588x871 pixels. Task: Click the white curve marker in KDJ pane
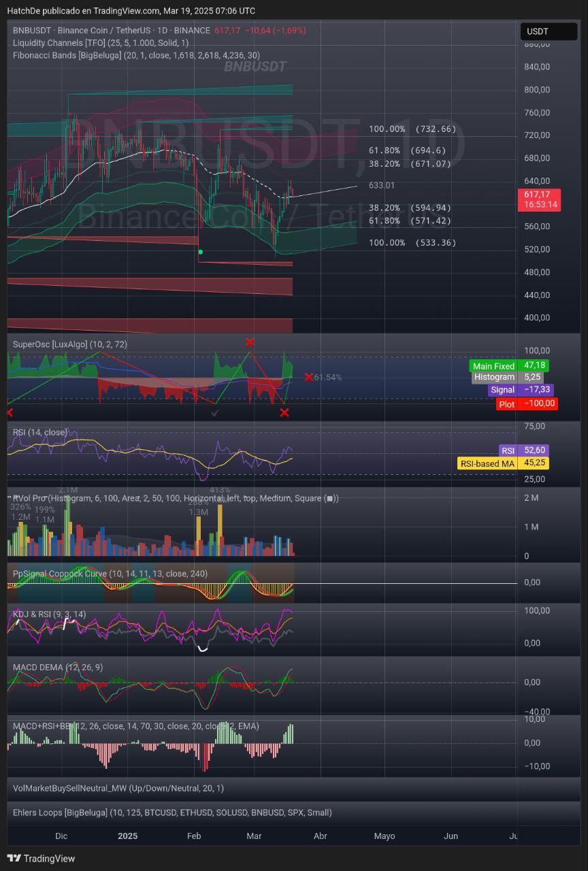pos(202,649)
